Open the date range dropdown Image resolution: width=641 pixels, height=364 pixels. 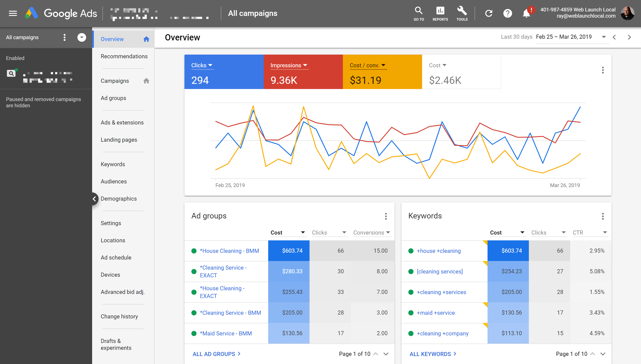point(604,37)
